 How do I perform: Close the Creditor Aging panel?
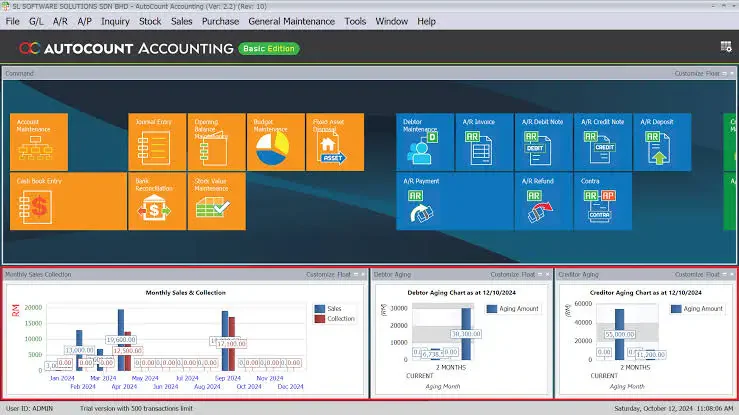[x=732, y=274]
